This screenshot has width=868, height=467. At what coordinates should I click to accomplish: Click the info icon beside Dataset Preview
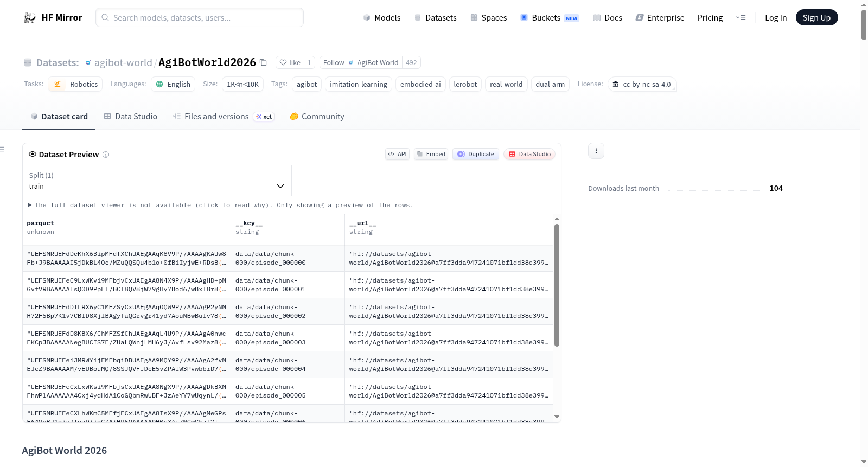pos(106,155)
